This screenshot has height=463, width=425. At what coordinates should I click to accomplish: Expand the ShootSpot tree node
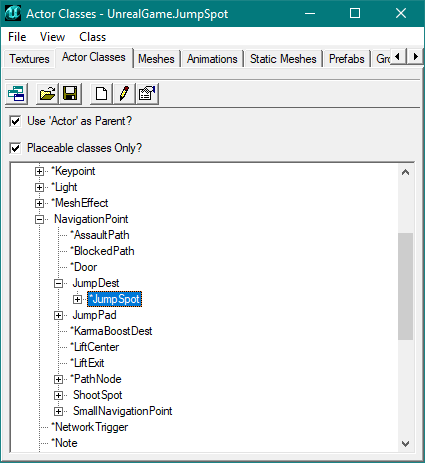pos(58,395)
